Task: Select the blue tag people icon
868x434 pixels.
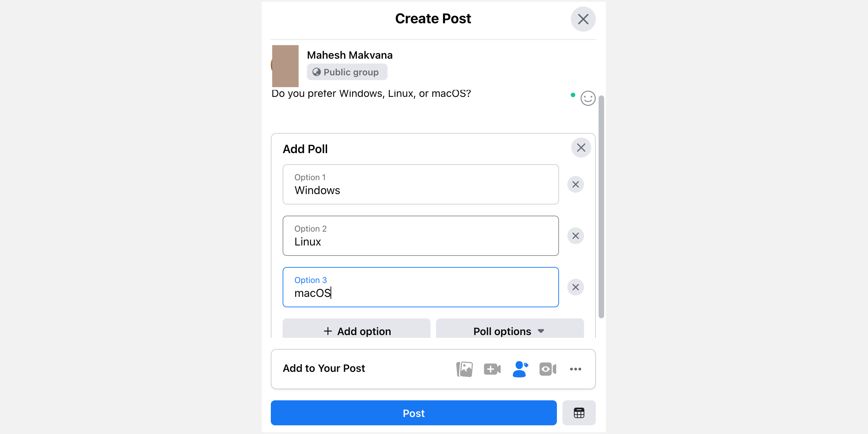Action: [x=520, y=369]
